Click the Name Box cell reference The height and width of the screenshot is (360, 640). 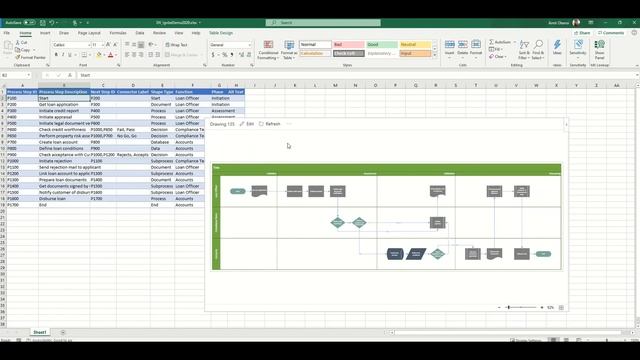(x=16, y=75)
